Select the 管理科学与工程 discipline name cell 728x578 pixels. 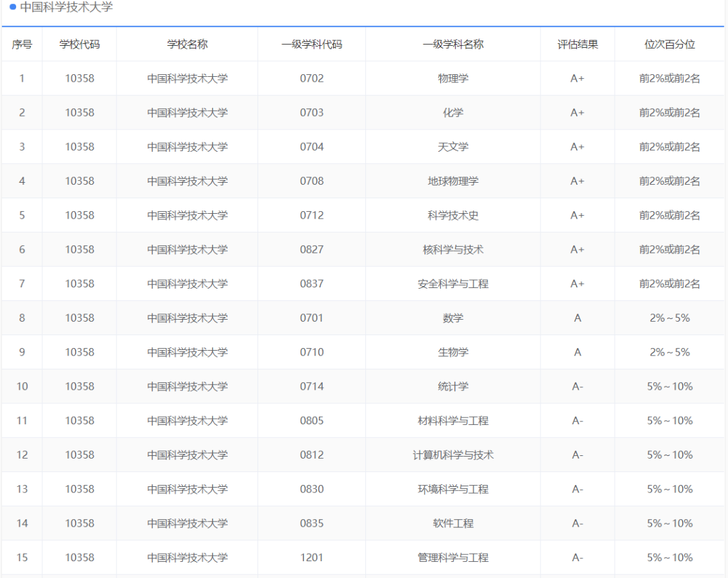coord(453,558)
